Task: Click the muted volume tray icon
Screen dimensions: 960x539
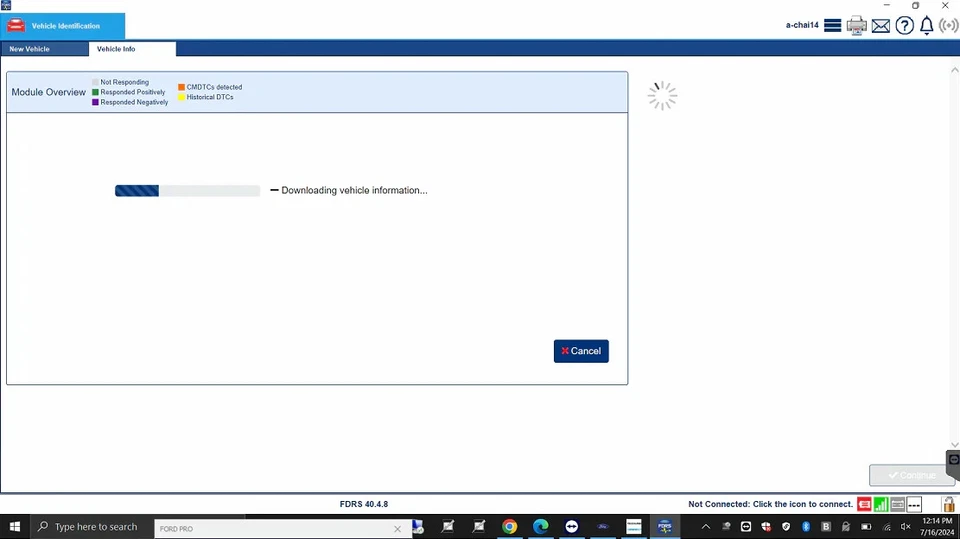Action: coord(906,527)
